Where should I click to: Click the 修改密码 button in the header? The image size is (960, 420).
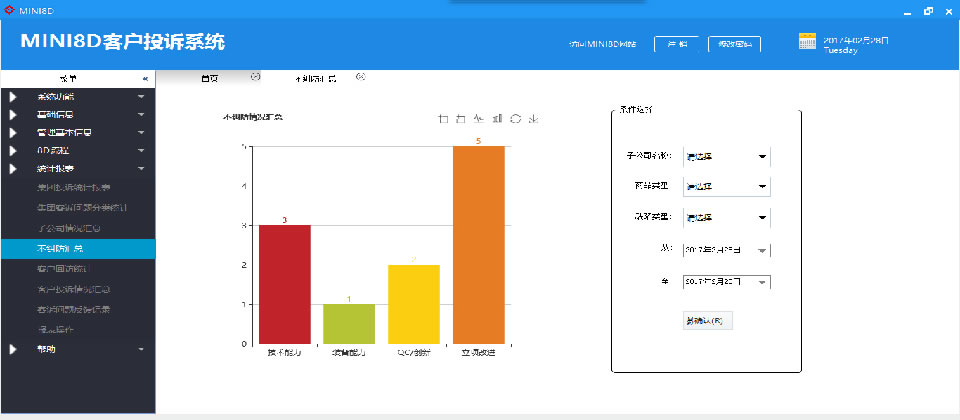734,44
